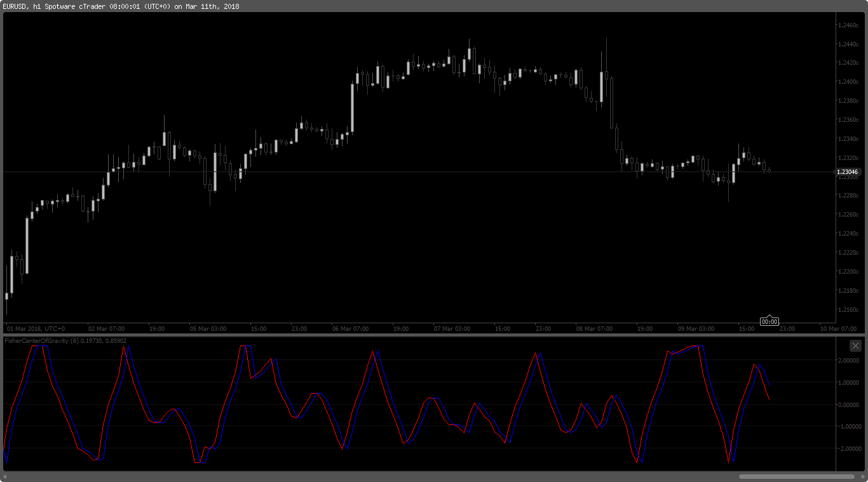Click the 1.2340 price axis label

pos(848,139)
